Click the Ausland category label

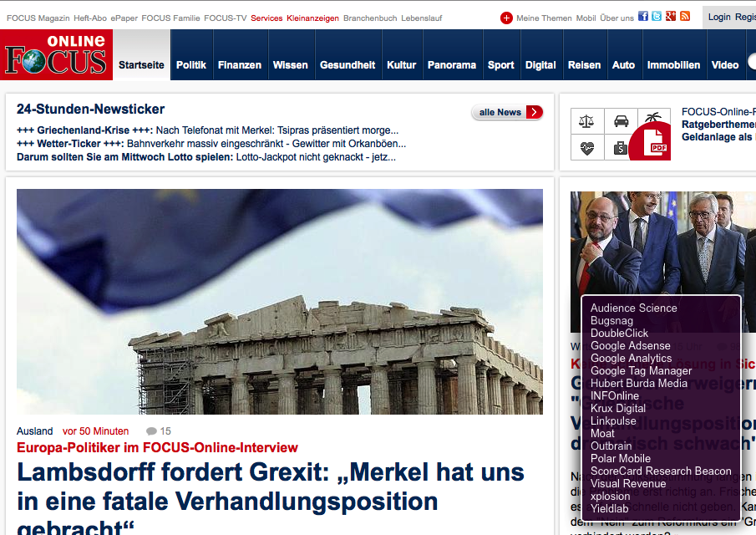click(x=35, y=431)
